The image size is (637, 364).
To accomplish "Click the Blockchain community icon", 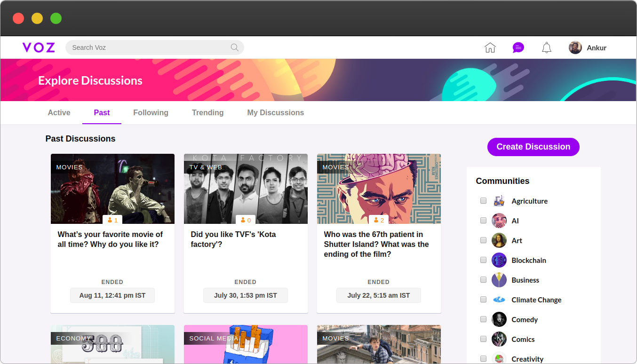I will tap(499, 260).
